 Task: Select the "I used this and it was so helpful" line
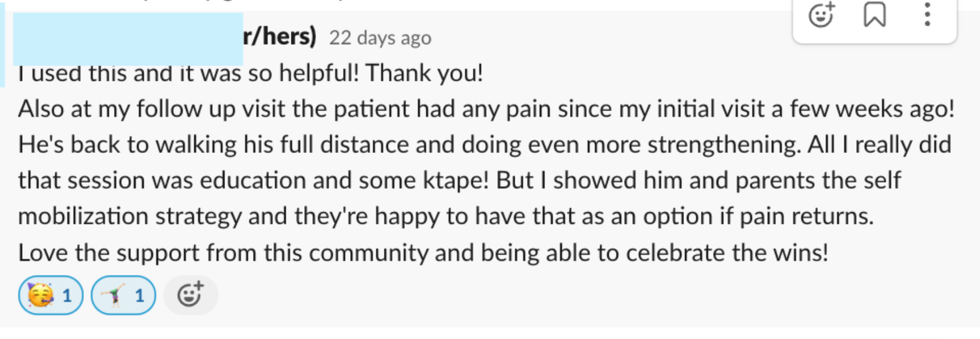[251, 73]
